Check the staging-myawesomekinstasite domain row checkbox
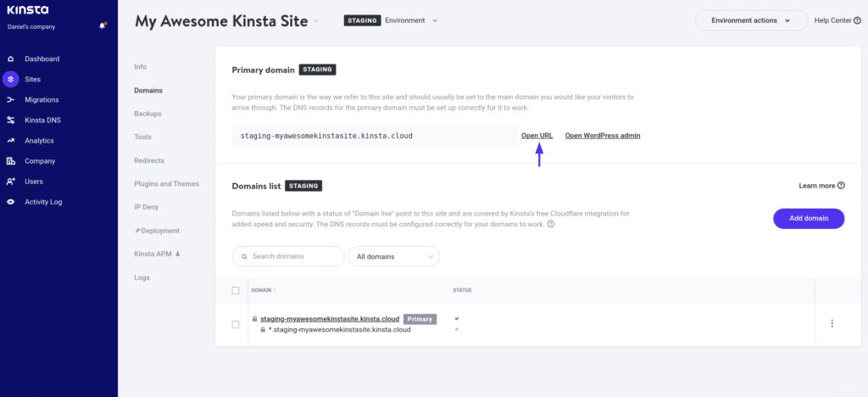 (x=236, y=324)
